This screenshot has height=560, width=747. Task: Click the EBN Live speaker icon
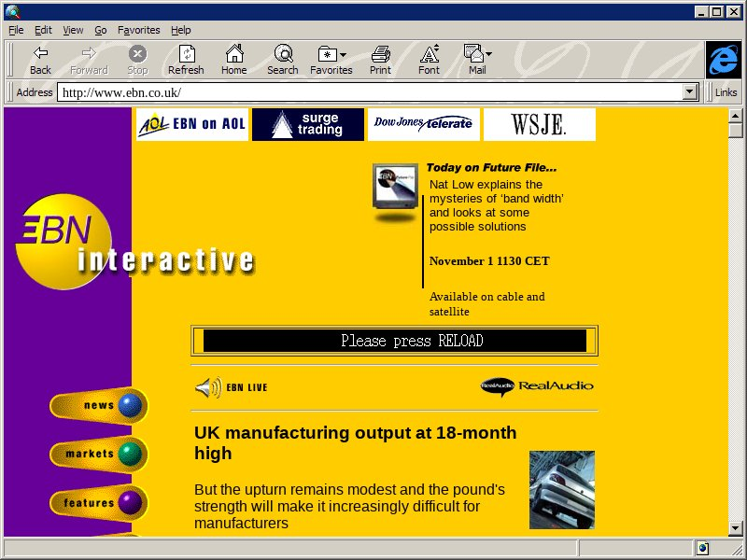click(208, 387)
